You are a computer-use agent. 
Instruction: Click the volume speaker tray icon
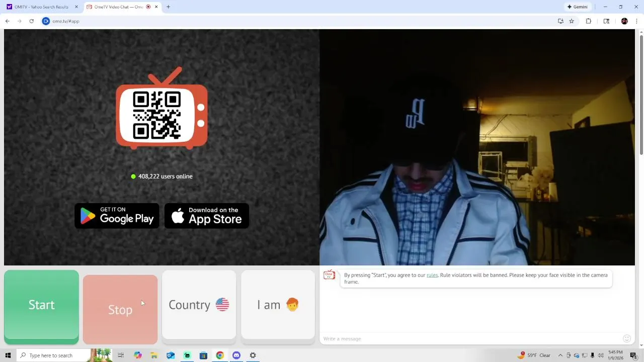click(601, 355)
